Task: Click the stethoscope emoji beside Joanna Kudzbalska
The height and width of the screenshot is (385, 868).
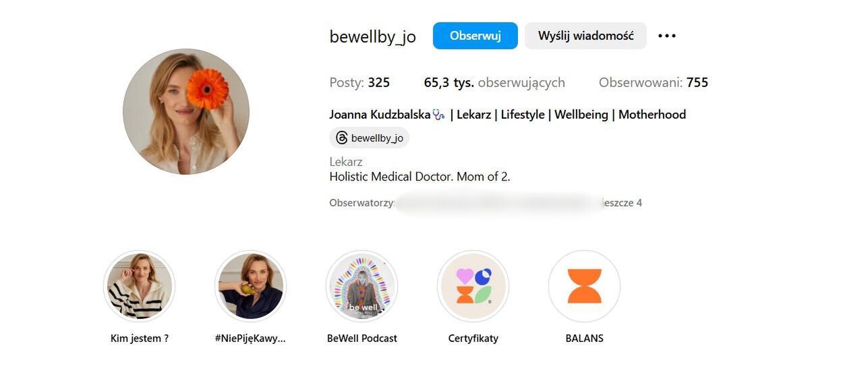Action: click(438, 115)
